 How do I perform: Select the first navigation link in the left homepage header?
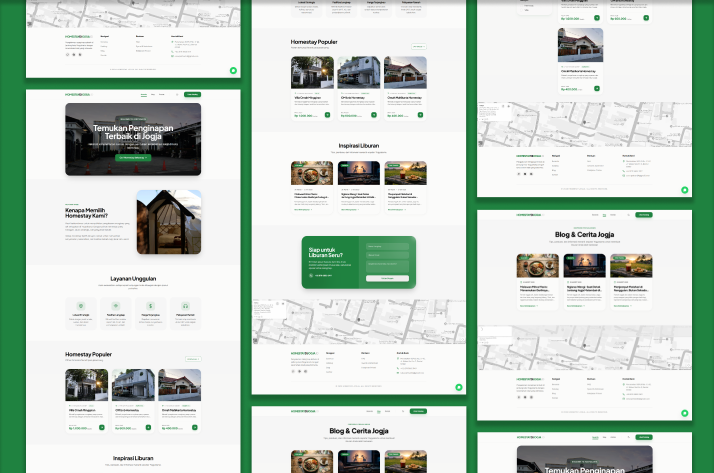[x=143, y=95]
